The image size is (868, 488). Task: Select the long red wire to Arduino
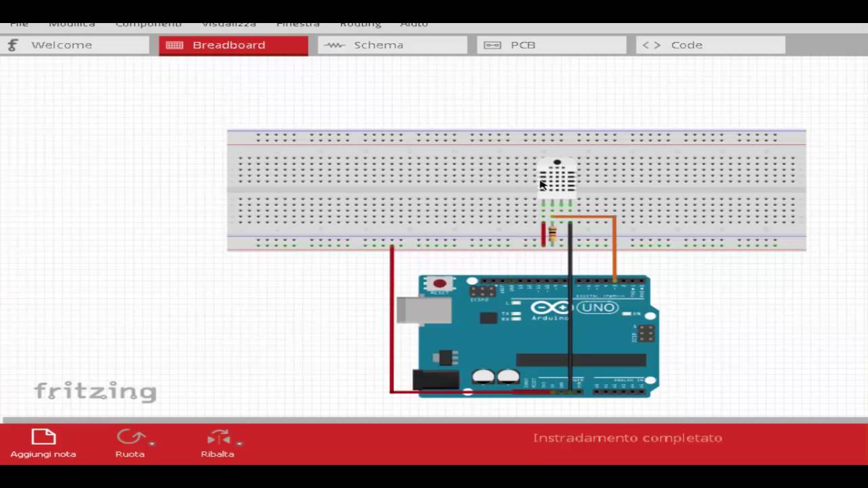tap(391, 319)
